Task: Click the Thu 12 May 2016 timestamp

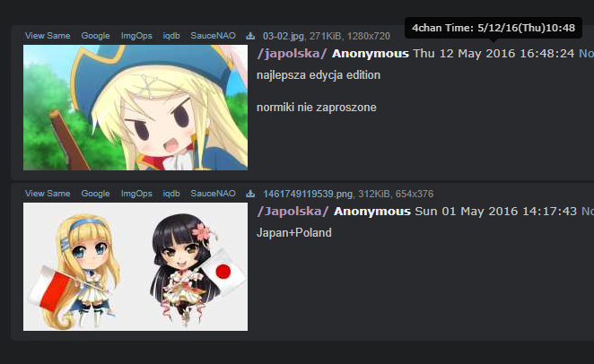Action: point(494,54)
